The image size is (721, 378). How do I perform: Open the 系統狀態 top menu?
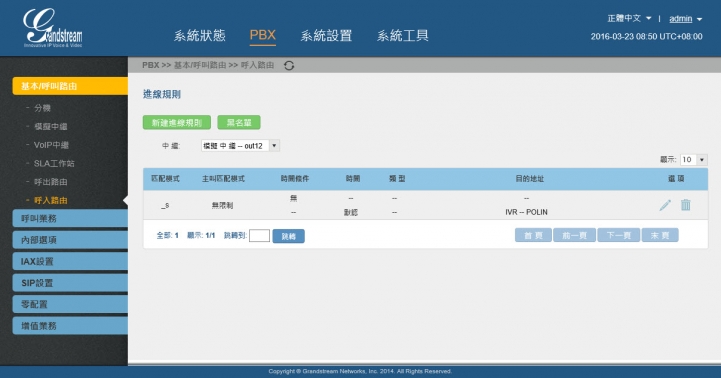pos(200,35)
